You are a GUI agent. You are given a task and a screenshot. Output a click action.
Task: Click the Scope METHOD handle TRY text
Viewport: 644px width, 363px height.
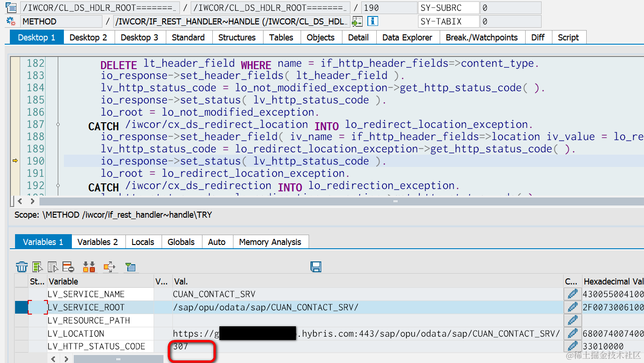coord(113,215)
